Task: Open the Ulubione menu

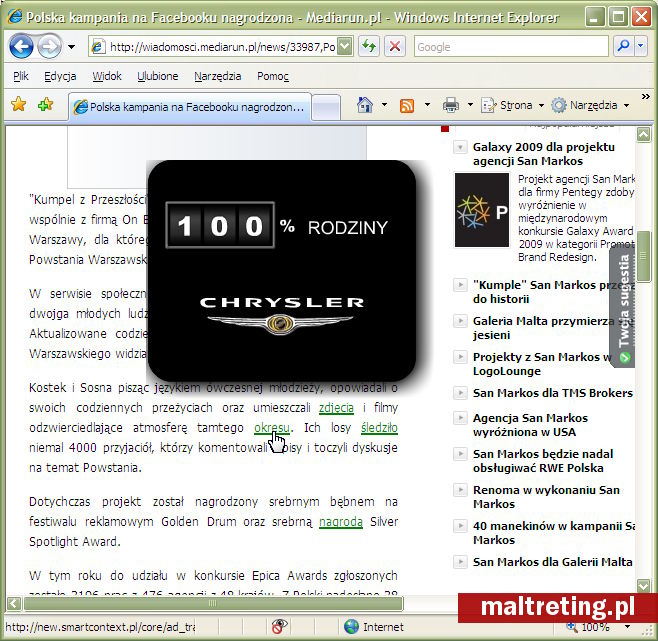Action: coord(157,76)
